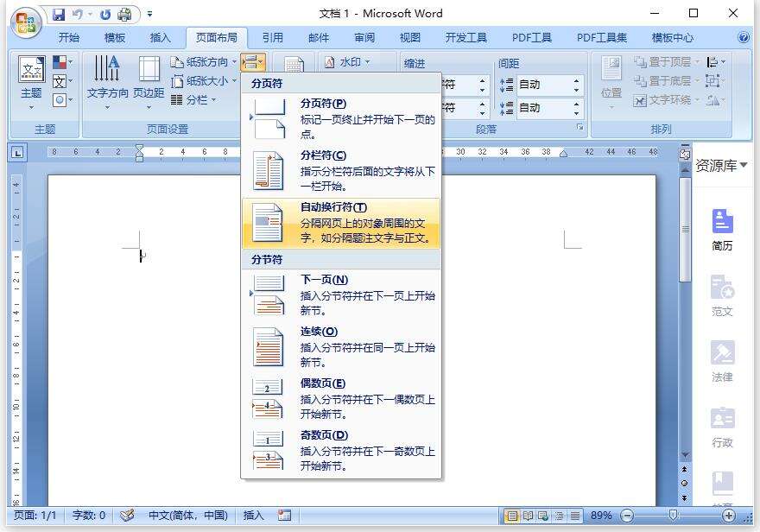Click 置于底层 send to back
The width and height of the screenshot is (760, 532).
coord(667,81)
